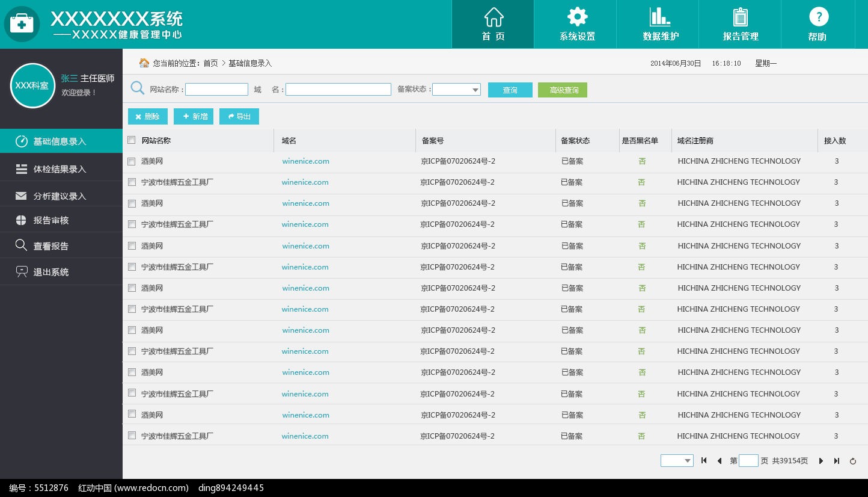
Task: Jump to last page arrow icon
Action: tap(836, 461)
